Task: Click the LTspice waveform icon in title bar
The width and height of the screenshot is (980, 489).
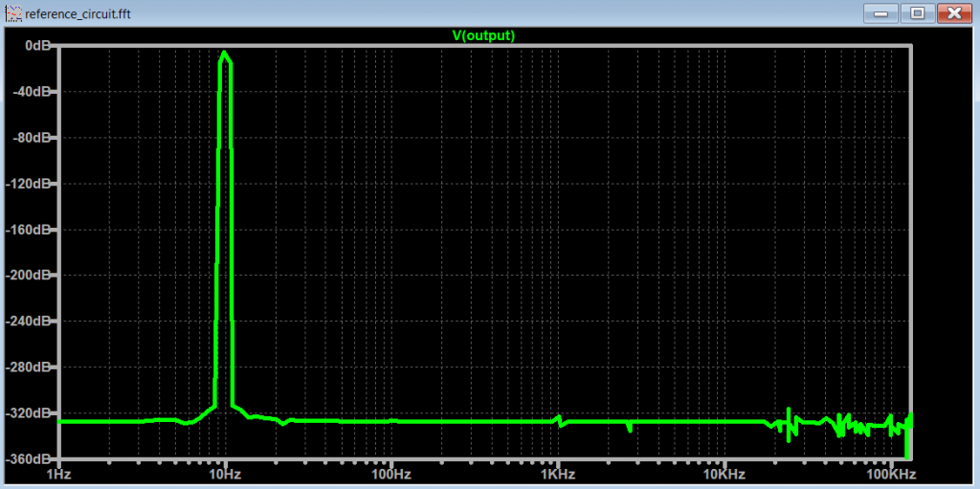Action: tap(14, 13)
